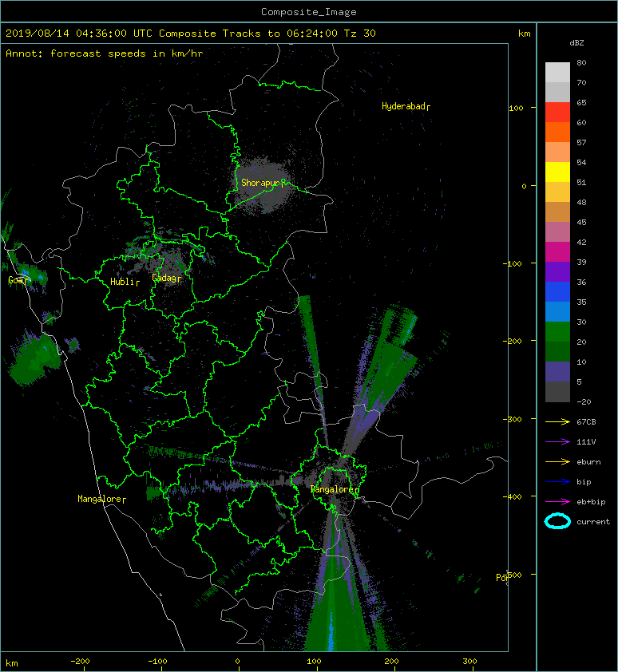Click the blue 36 dBZ color swatch

tap(557, 291)
